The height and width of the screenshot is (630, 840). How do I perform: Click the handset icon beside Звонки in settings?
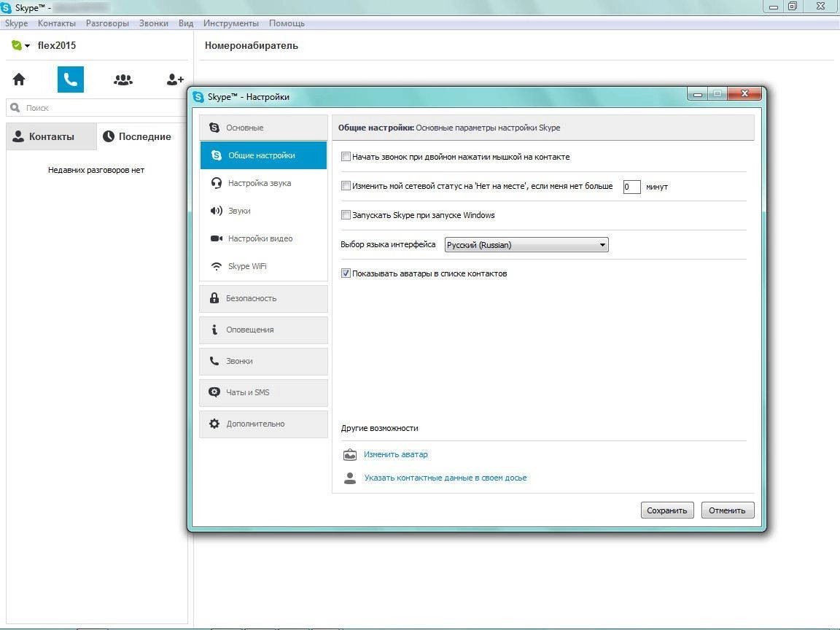(214, 361)
